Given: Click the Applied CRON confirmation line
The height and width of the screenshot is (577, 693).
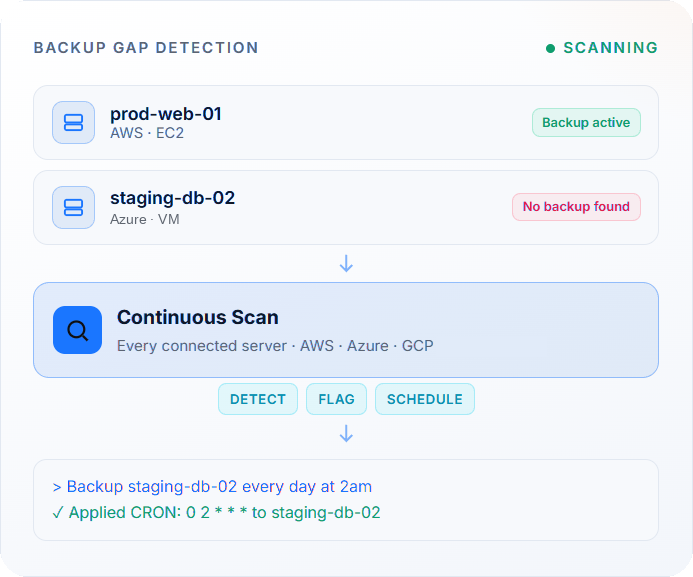Looking at the screenshot, I should point(216,512).
